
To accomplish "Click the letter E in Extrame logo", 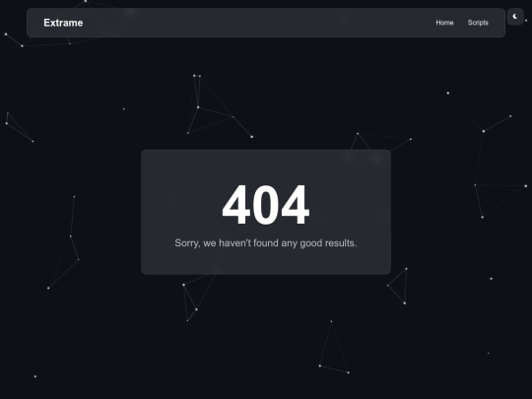I will pos(47,23).
